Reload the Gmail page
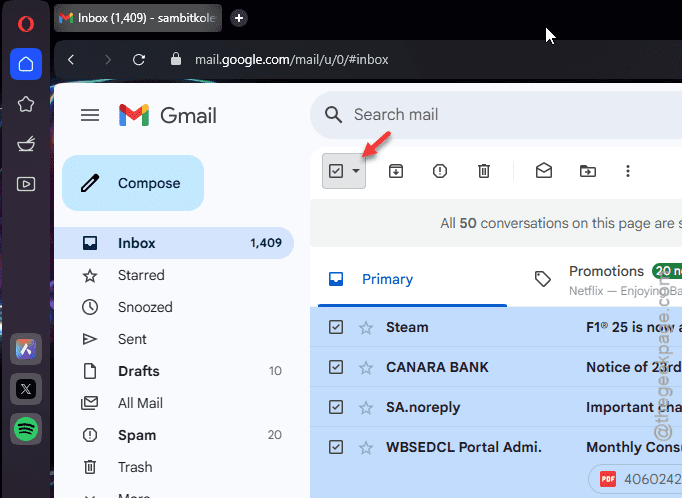682x498 pixels. (139, 60)
